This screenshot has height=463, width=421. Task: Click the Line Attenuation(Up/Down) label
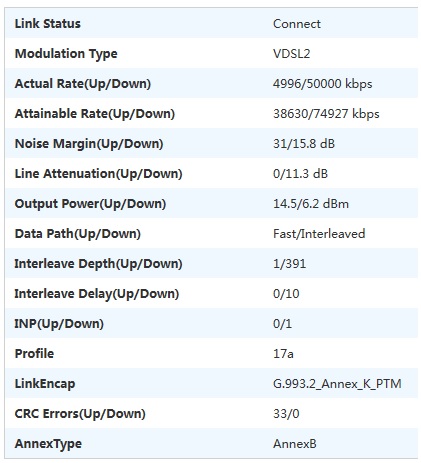point(98,174)
